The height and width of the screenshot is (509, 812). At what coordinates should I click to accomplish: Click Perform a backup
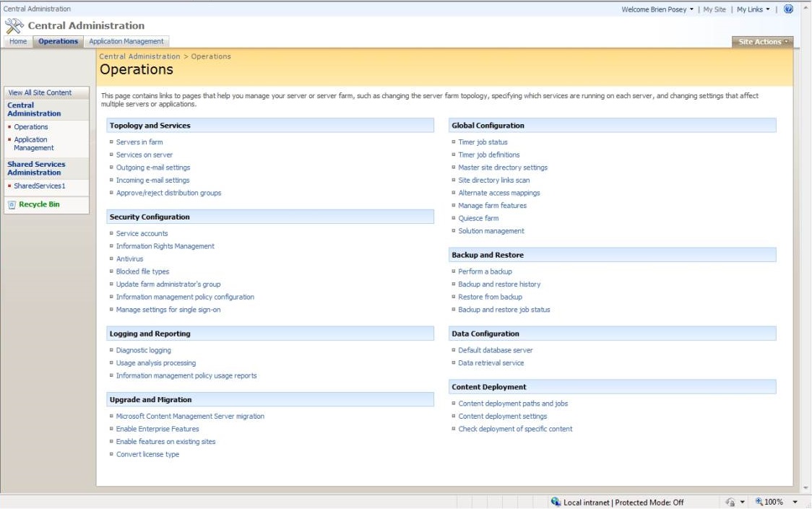(485, 271)
